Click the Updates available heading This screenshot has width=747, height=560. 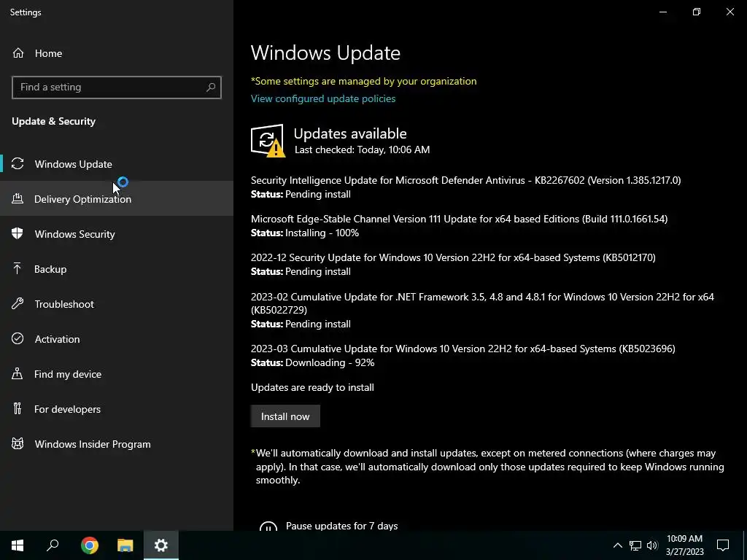(350, 133)
